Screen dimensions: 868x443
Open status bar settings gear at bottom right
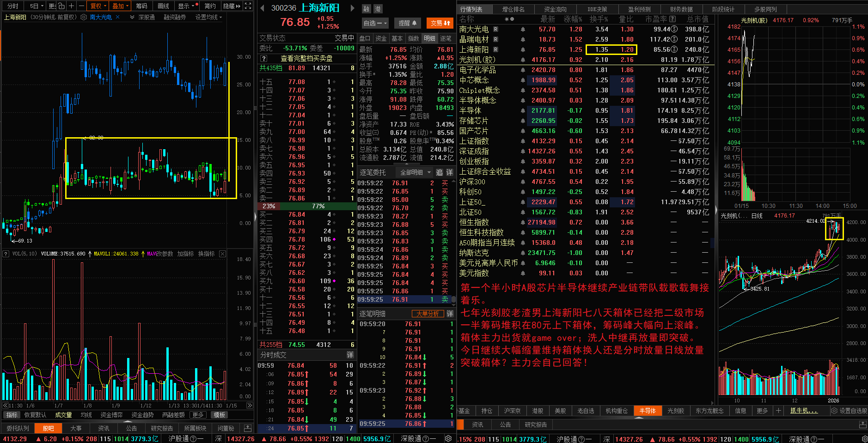point(865,439)
